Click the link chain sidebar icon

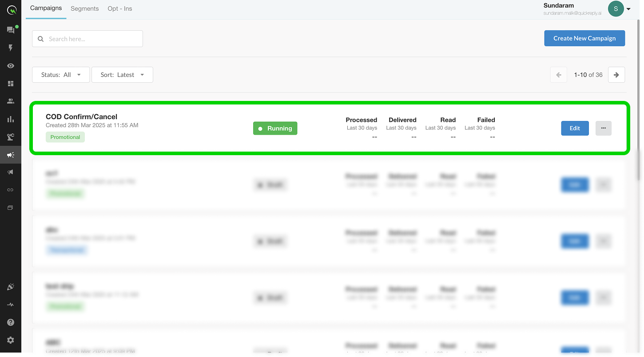11,190
